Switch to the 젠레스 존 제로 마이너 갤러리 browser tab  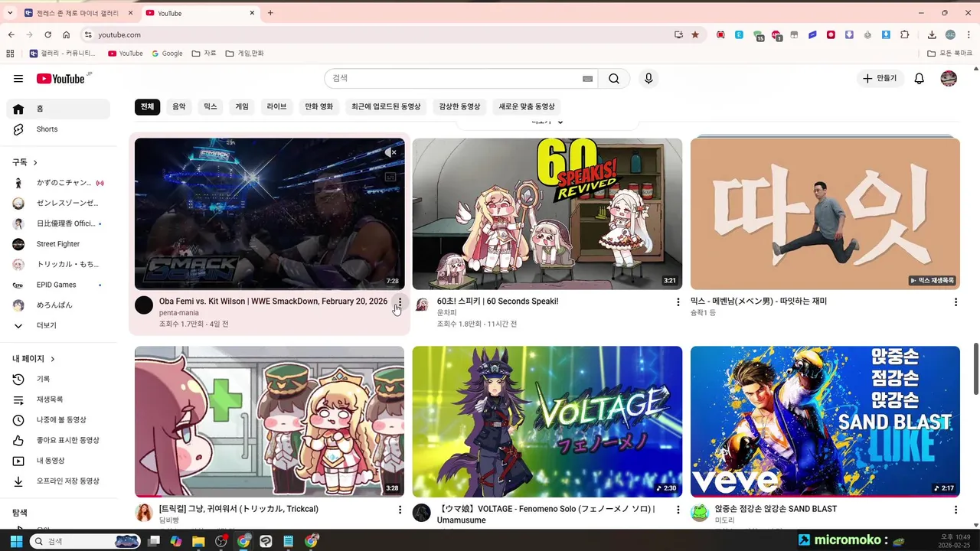[79, 13]
